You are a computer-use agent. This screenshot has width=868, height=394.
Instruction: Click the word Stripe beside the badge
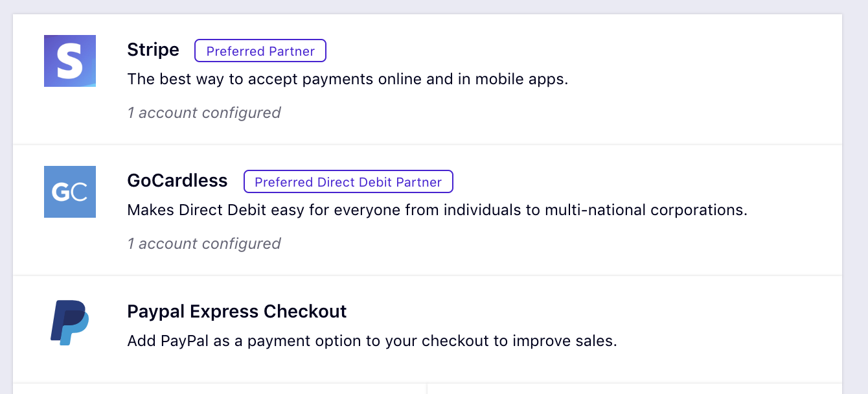point(154,50)
